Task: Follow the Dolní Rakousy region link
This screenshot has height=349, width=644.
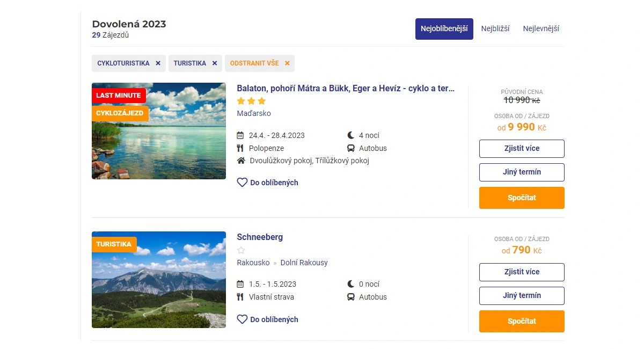Action: click(x=304, y=263)
